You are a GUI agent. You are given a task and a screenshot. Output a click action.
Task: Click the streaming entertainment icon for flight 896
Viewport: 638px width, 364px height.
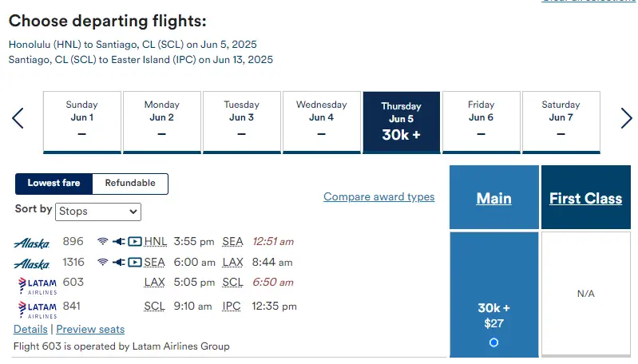tap(135, 241)
